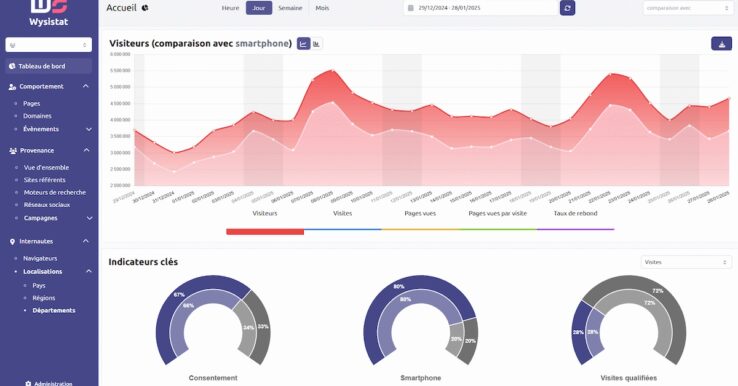Select the Heure time granularity
Screen dimensions: 738x386
click(x=230, y=8)
